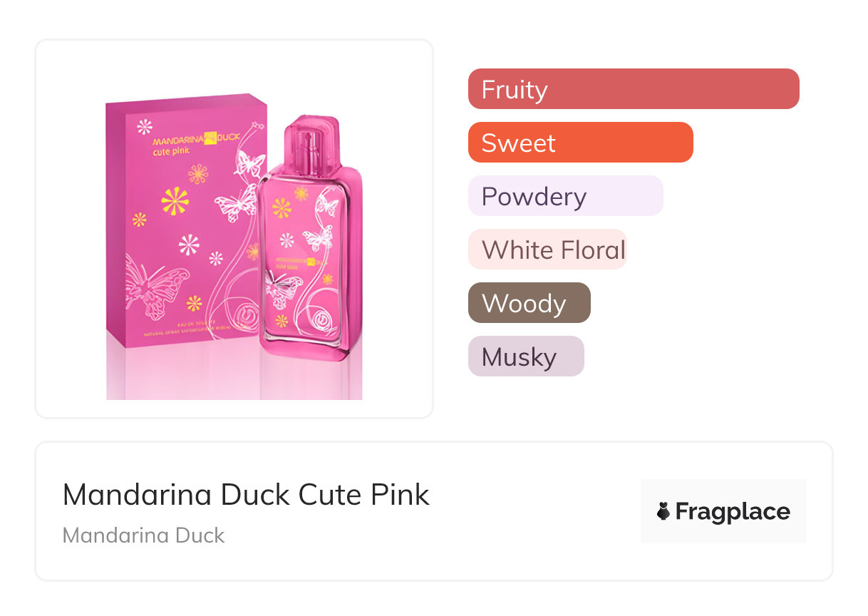Select the Fruity accord bar

click(633, 89)
